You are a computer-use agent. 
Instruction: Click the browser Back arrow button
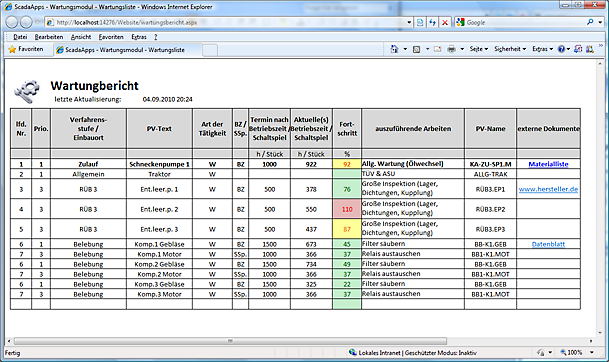12,22
